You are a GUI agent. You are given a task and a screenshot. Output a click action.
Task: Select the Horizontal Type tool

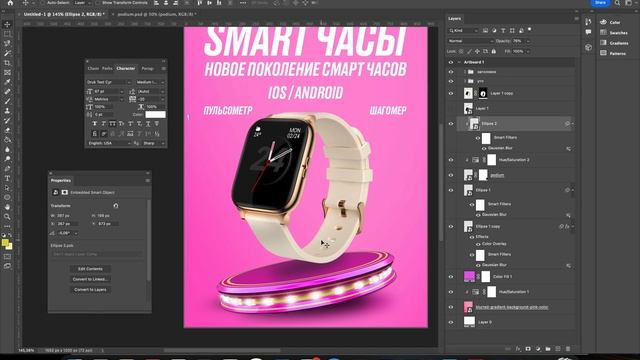(x=7, y=178)
